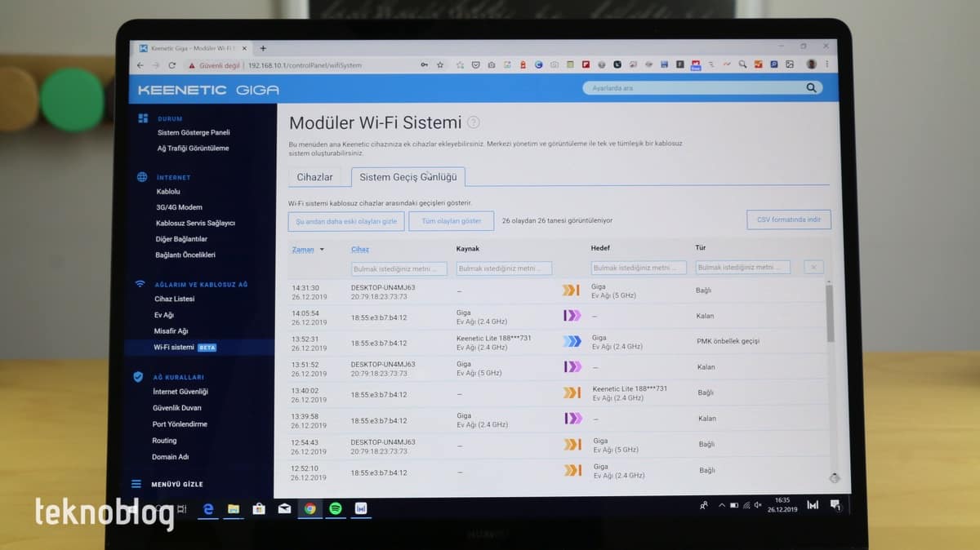Screen dimensions: 980x550
Task: Click the magnifier icon in the settings search
Action: [811, 88]
